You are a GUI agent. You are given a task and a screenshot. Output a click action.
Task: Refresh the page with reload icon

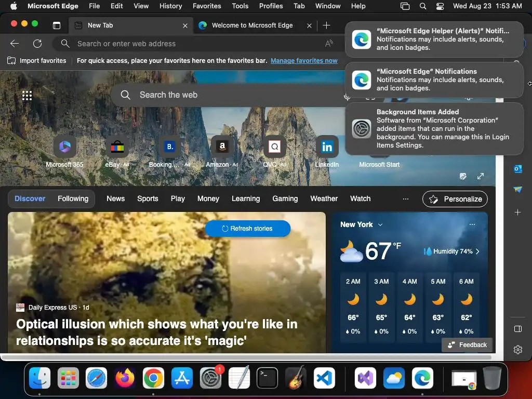[x=37, y=44]
